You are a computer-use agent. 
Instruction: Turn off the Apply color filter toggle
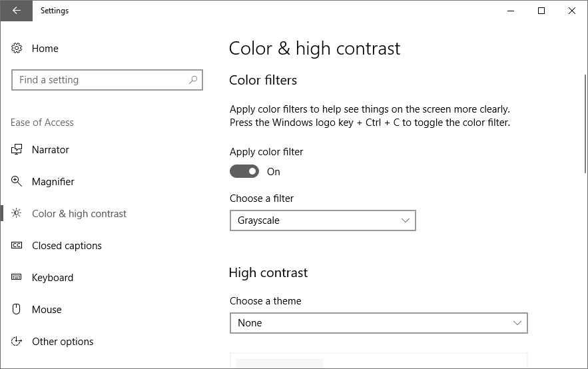coord(244,172)
